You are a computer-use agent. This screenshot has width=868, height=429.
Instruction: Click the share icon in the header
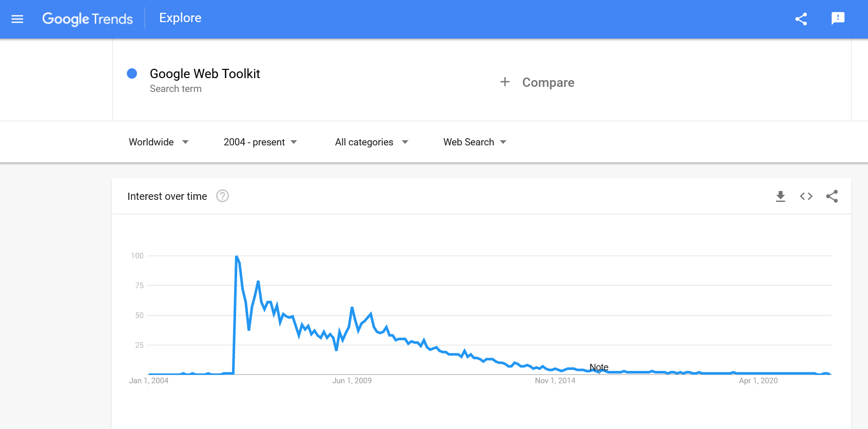pyautogui.click(x=801, y=18)
